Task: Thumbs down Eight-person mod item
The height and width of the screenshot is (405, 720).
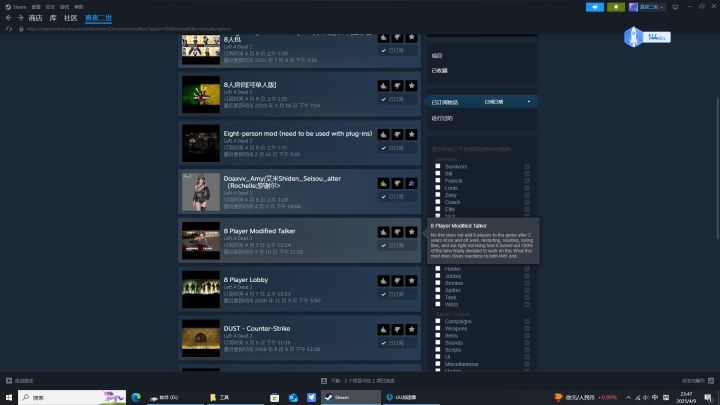Action: point(397,135)
